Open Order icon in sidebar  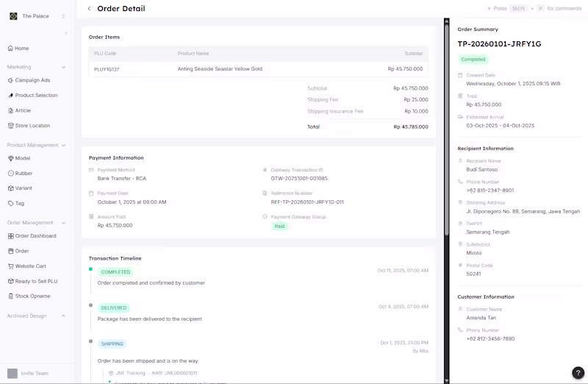pyautogui.click(x=10, y=251)
